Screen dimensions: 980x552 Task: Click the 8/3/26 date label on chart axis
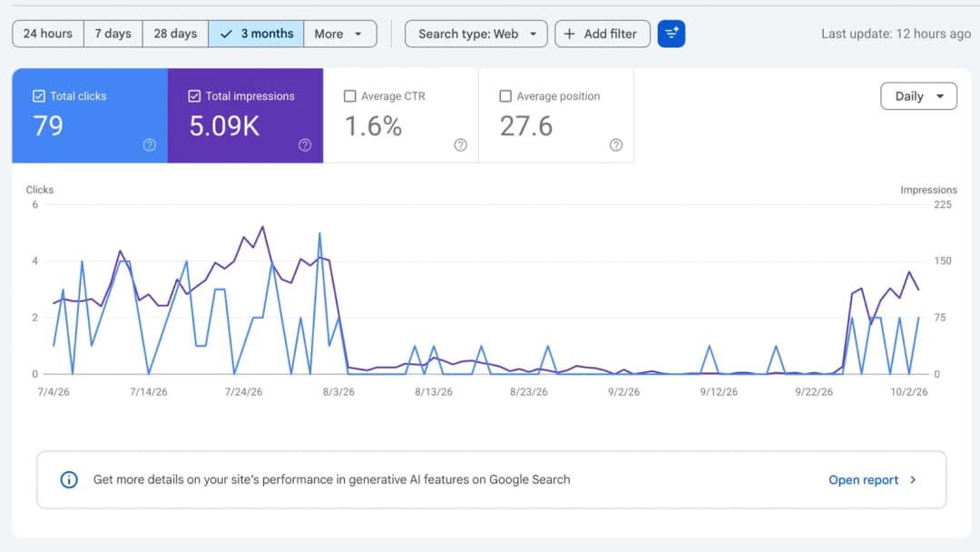(338, 392)
